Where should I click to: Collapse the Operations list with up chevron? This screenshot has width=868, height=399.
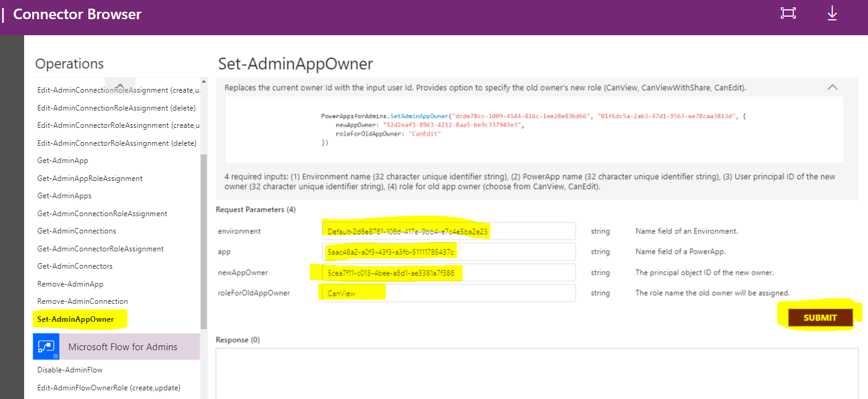tap(120, 86)
